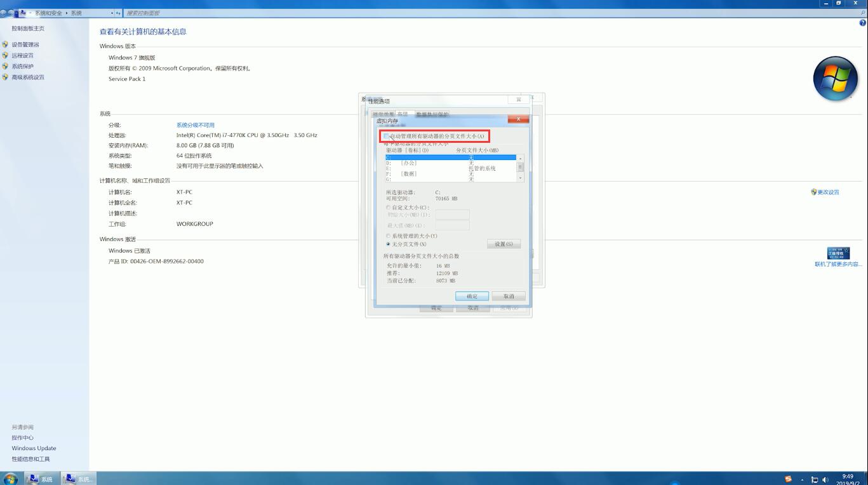This screenshot has width=868, height=485.
Task: Select drive E: row showing 托管的系统
Action: (x=451, y=168)
